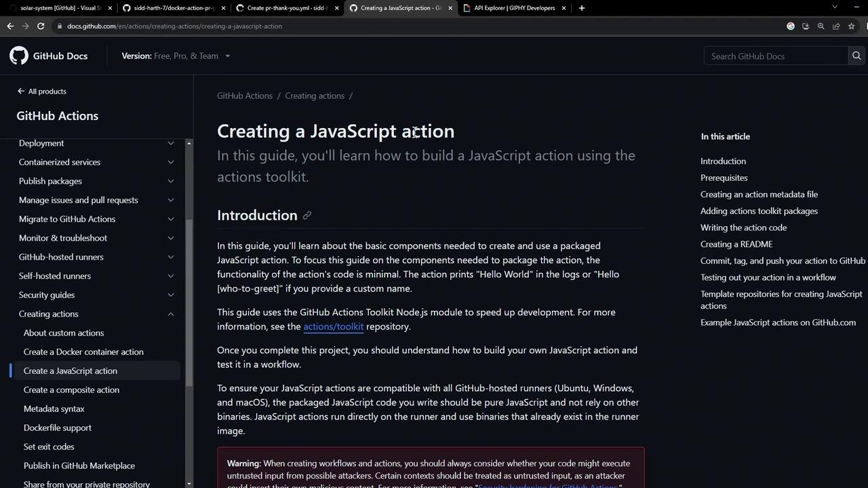Click the site lock icon in address bar
868x488 pixels.
click(60, 26)
